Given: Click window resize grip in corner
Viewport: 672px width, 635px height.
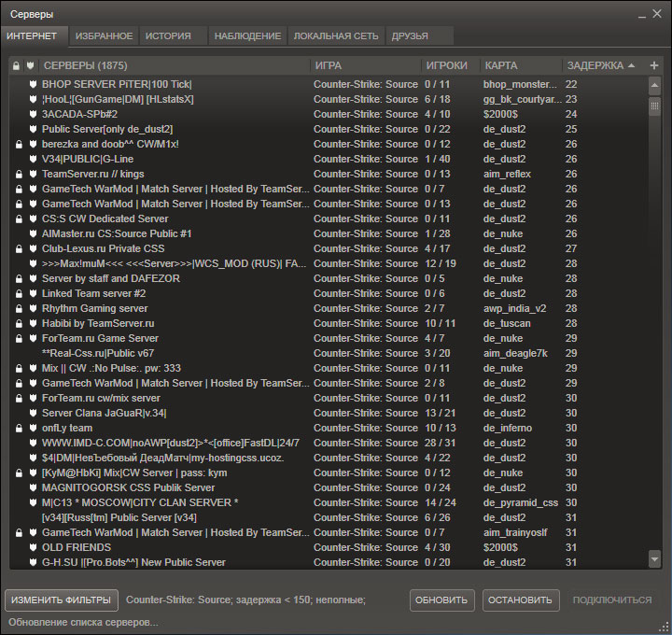Looking at the screenshot, I should [x=665, y=628].
